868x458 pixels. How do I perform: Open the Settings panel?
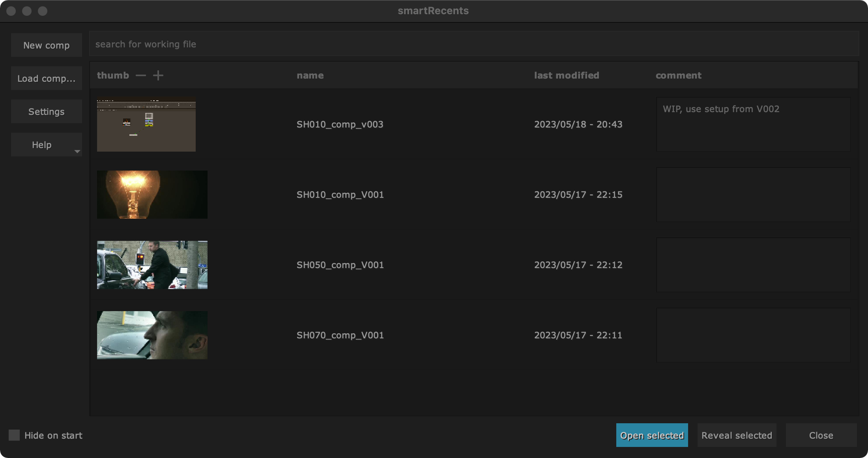(x=47, y=111)
